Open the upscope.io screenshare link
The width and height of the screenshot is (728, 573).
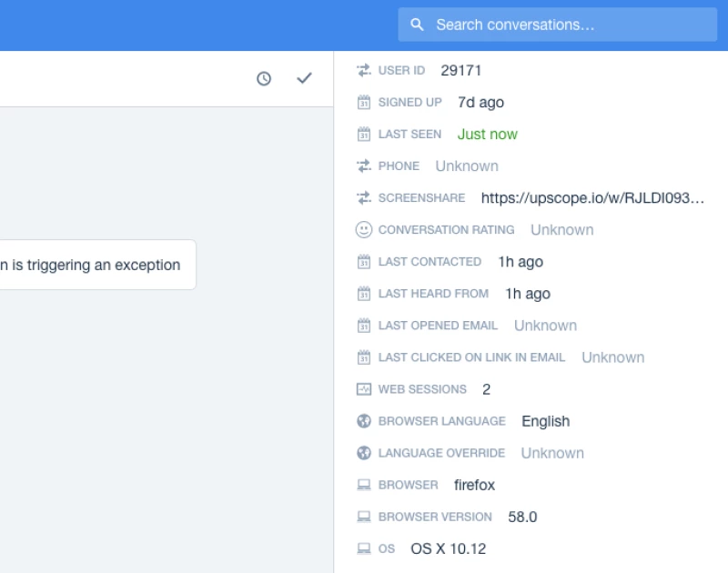tap(592, 198)
